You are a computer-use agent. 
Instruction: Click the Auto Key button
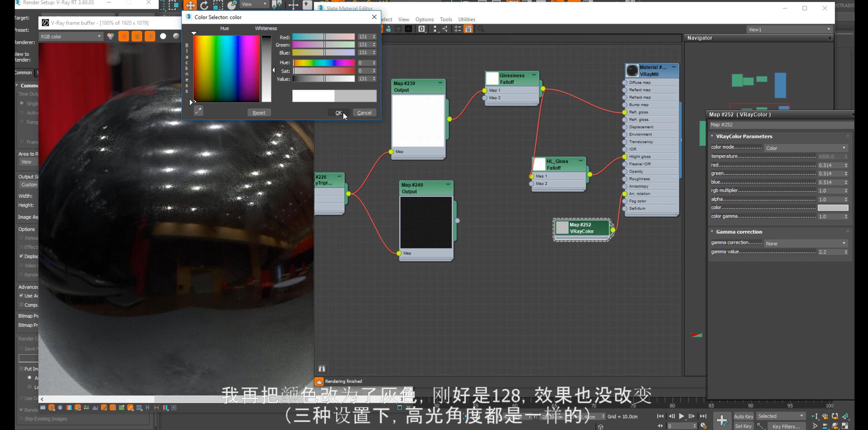743,416
